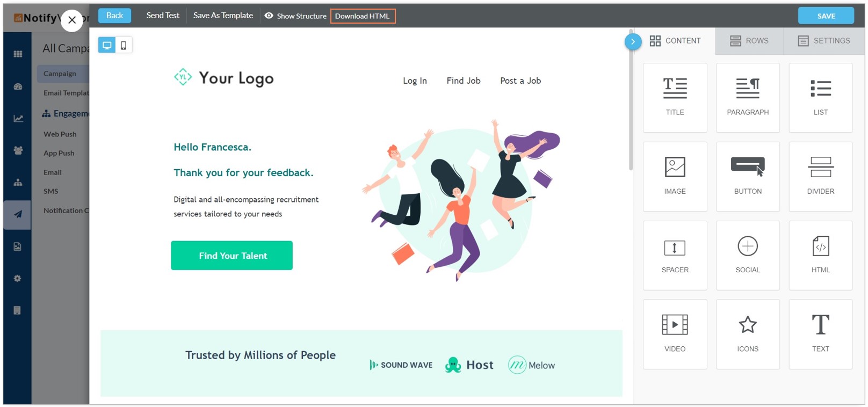The height and width of the screenshot is (407, 868).
Task: Click the blue SAVE button
Action: click(826, 16)
